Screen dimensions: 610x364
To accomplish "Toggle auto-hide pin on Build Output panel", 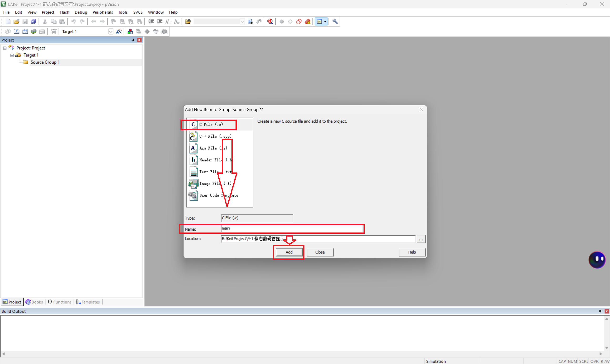I will [600, 311].
